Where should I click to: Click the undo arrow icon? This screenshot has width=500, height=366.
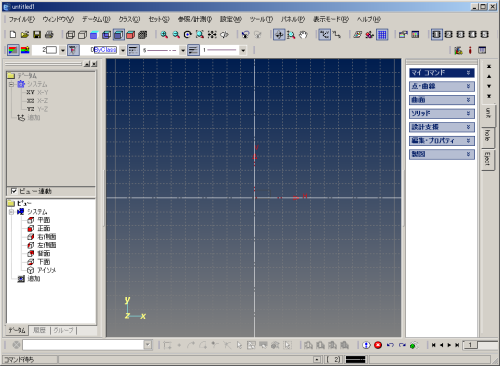pos(390,345)
